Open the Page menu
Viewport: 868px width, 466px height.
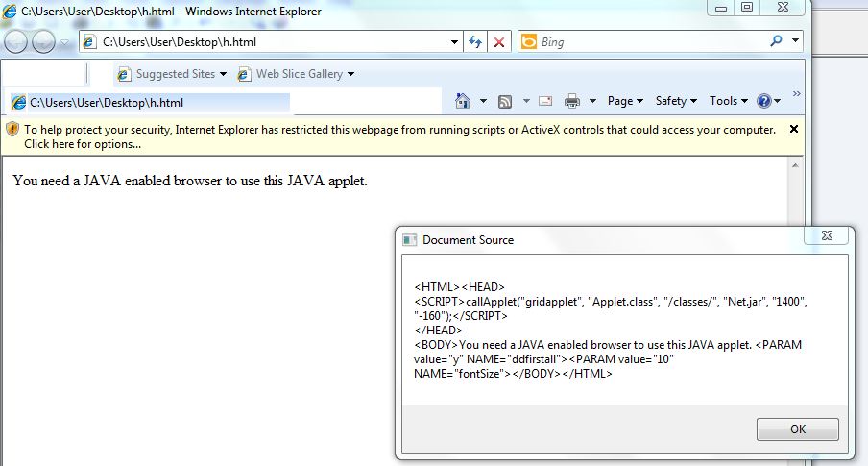[625, 101]
